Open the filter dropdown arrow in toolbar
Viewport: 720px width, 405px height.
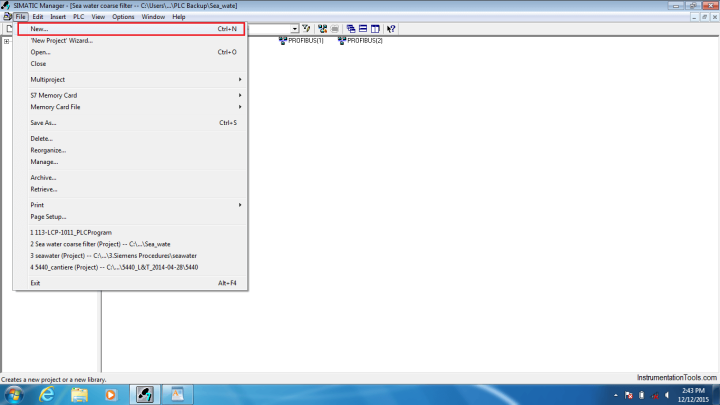tap(294, 29)
